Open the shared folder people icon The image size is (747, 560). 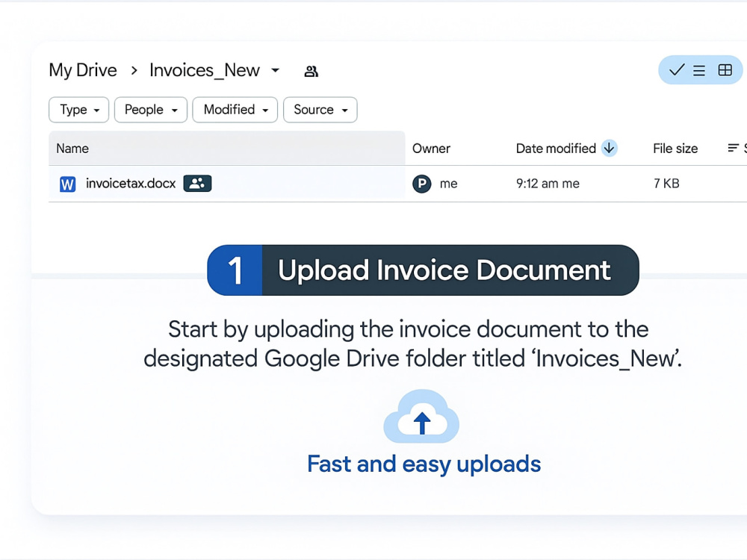311,72
